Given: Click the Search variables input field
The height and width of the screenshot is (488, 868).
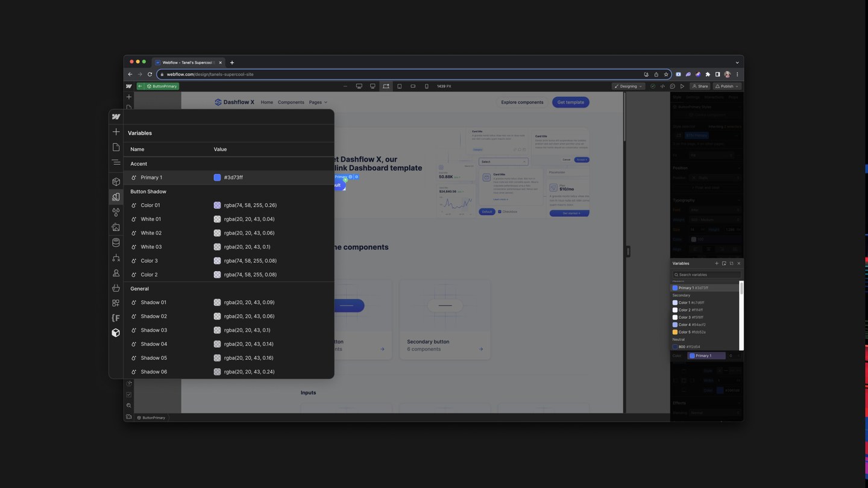Looking at the screenshot, I should click(x=706, y=274).
